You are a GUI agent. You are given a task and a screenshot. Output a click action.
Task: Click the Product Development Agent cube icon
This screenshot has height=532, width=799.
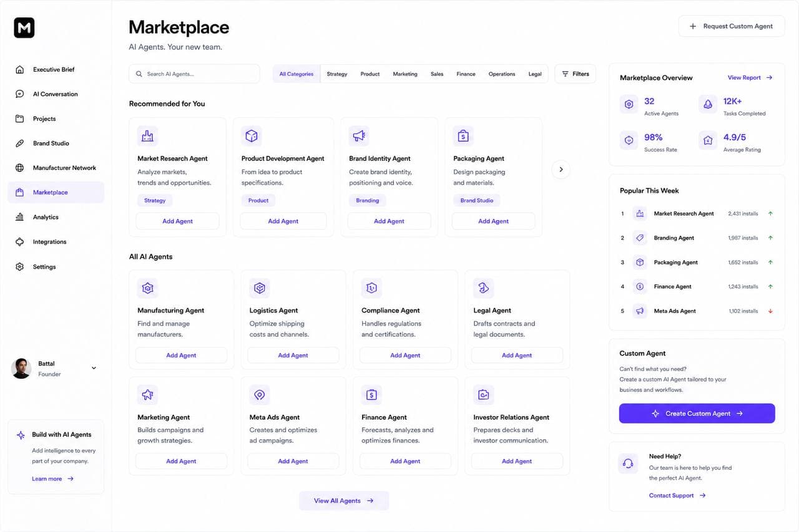[x=252, y=136]
